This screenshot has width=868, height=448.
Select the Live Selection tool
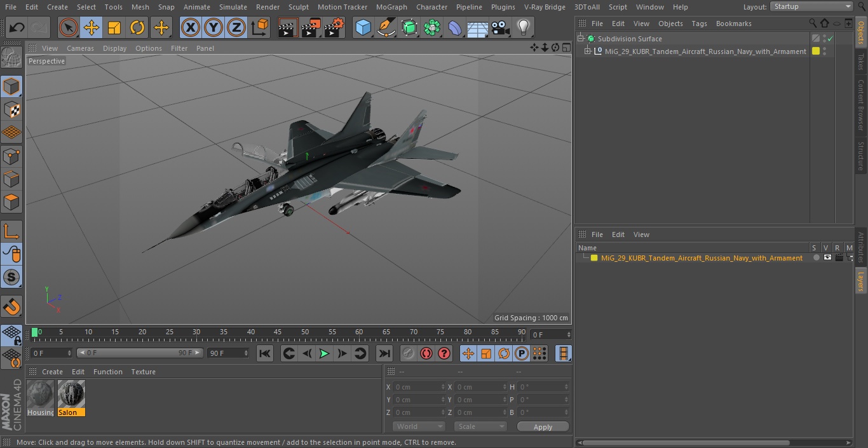69,28
